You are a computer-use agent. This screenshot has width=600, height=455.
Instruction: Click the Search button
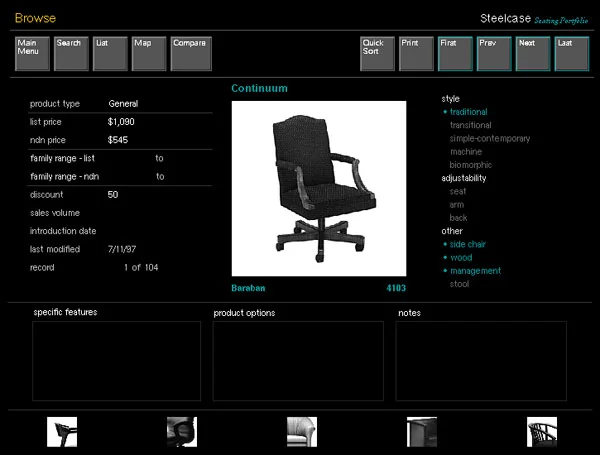(71, 54)
